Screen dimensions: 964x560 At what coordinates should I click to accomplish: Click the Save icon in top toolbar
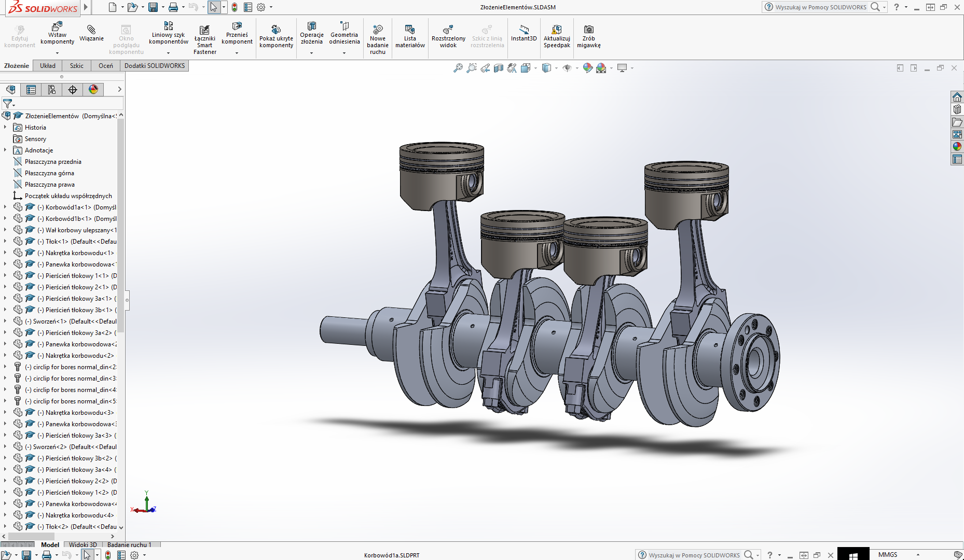pos(153,7)
